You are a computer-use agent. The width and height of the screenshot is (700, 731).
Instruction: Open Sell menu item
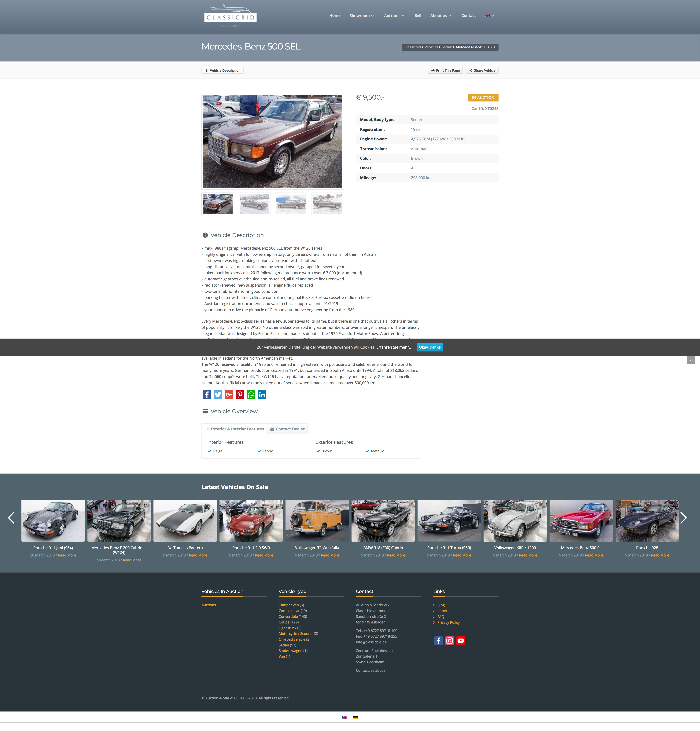pos(418,16)
